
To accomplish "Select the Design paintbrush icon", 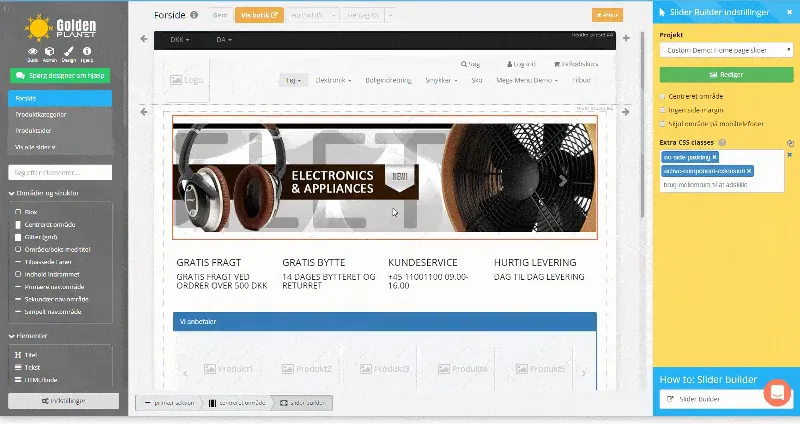I will [x=68, y=52].
